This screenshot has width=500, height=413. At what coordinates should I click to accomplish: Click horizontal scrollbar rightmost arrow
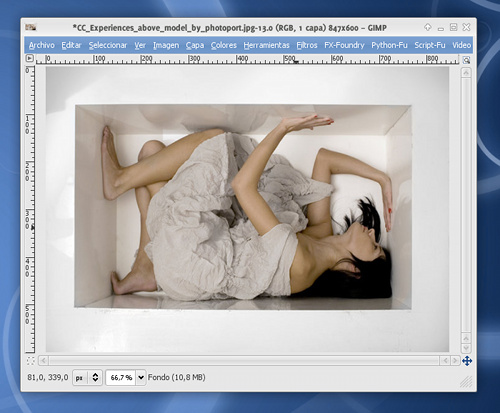455,360
